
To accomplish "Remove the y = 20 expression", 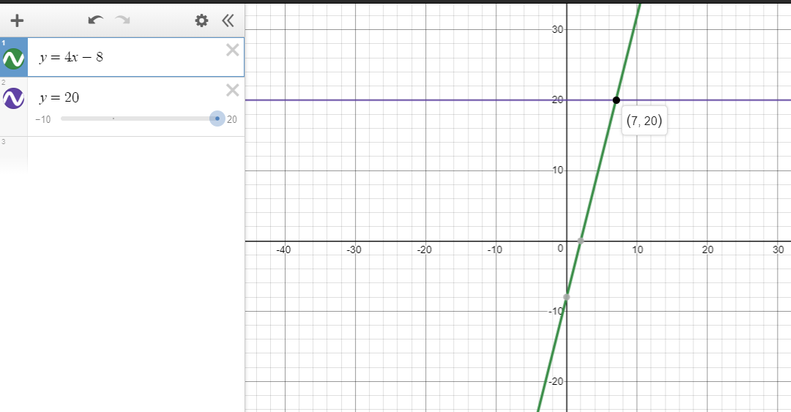I will point(232,90).
